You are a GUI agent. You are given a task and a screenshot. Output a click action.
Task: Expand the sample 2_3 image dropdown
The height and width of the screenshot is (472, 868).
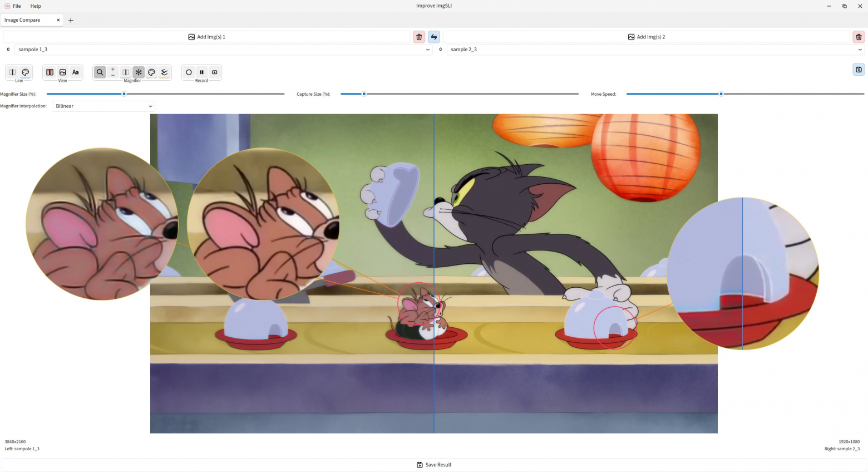tap(655, 50)
